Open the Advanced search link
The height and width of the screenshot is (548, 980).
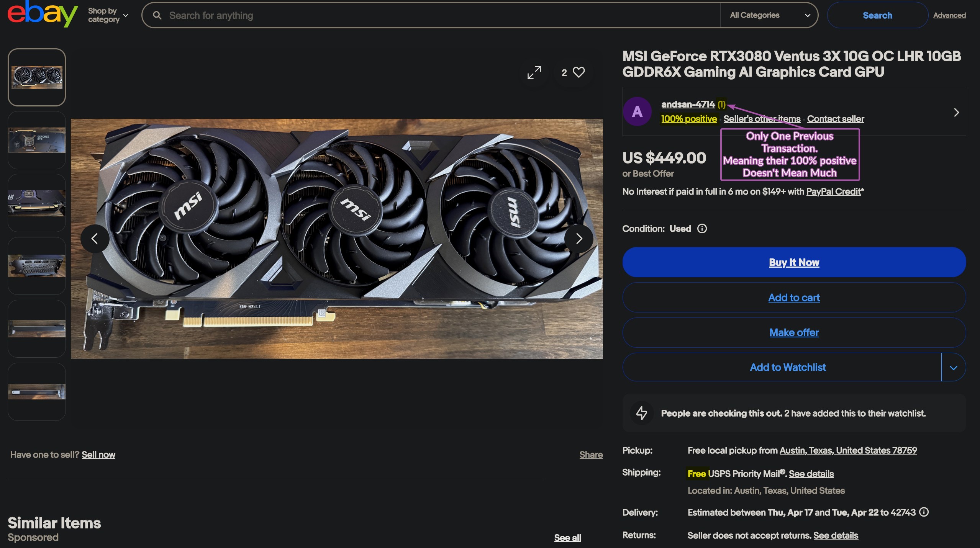949,15
